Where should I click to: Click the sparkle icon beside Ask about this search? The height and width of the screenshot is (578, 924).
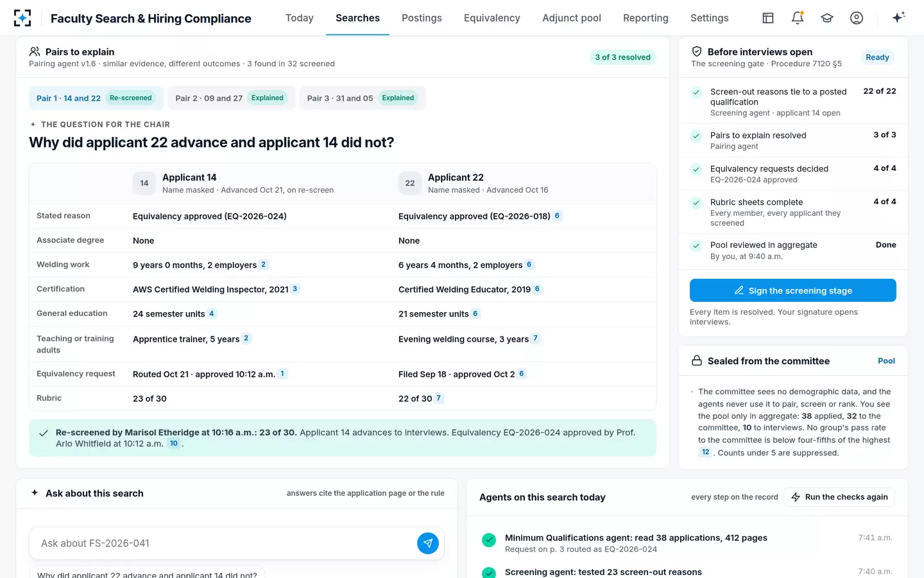point(35,493)
